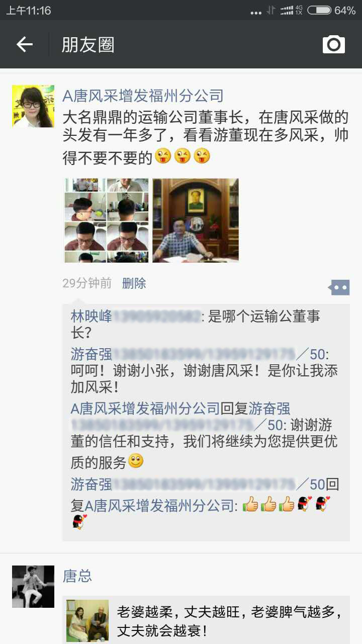Tap the battery status icon
362x644 pixels.
[320, 11]
